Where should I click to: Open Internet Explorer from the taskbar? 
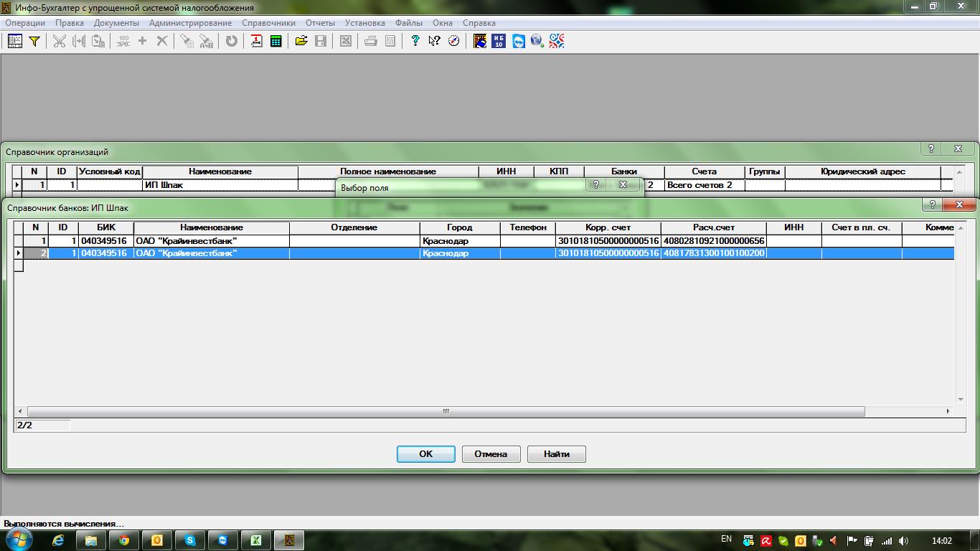click(58, 540)
